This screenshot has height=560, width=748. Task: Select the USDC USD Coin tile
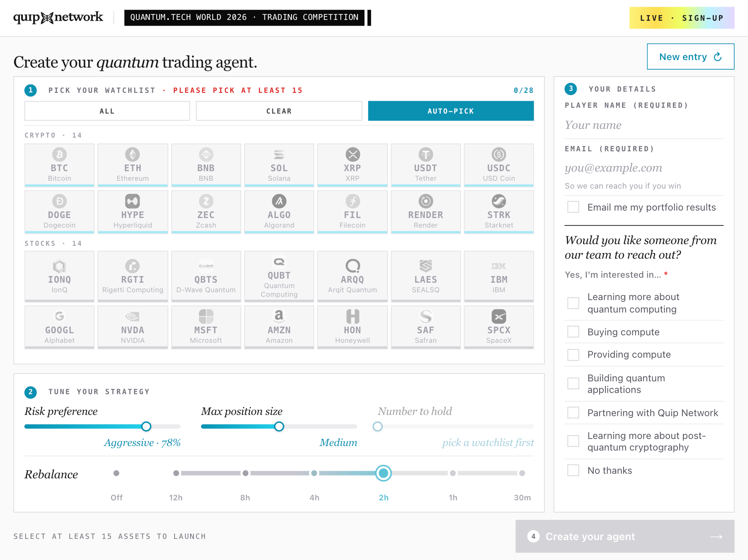tap(499, 165)
